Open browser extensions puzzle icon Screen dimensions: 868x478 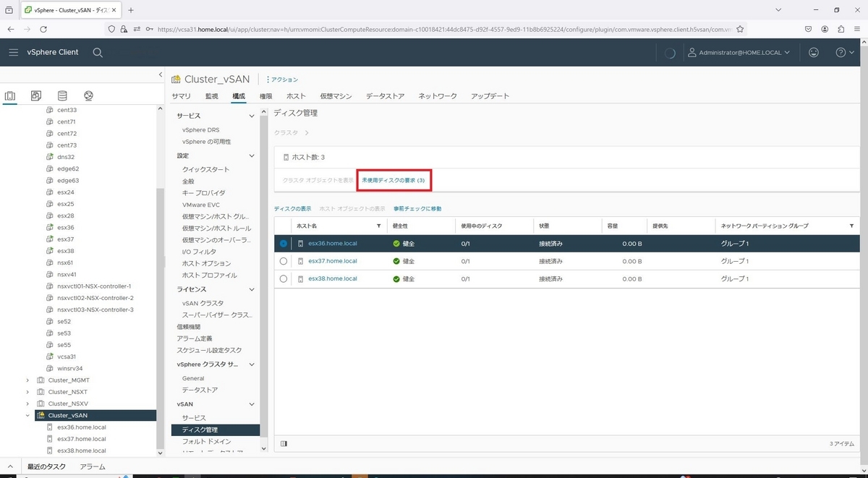842,29
